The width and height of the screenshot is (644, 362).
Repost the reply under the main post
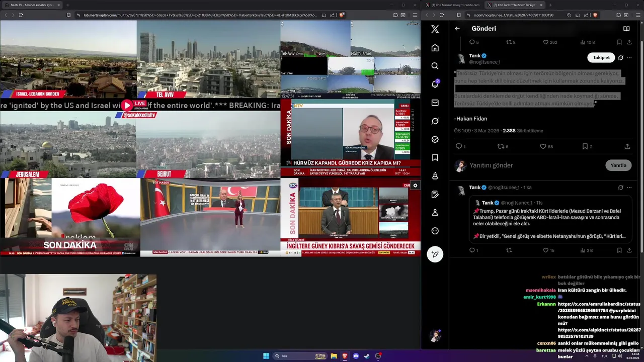509,250
